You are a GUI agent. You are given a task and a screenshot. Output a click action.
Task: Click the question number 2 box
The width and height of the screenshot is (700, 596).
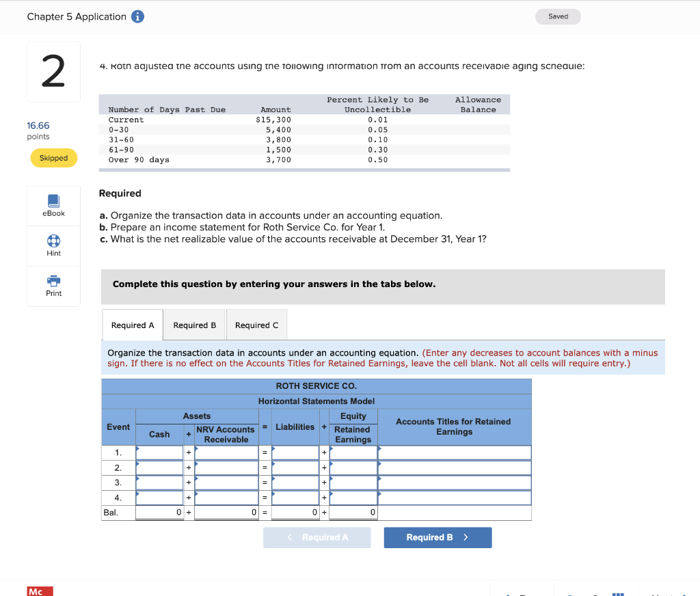point(53,70)
